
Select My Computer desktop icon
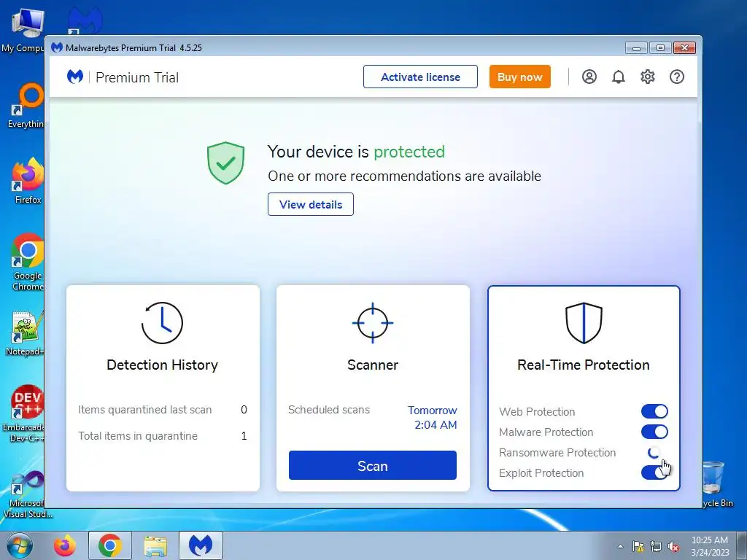coord(24,29)
